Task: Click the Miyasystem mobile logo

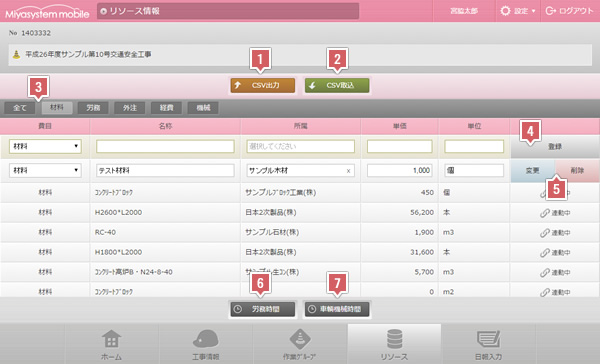Action: tap(47, 13)
